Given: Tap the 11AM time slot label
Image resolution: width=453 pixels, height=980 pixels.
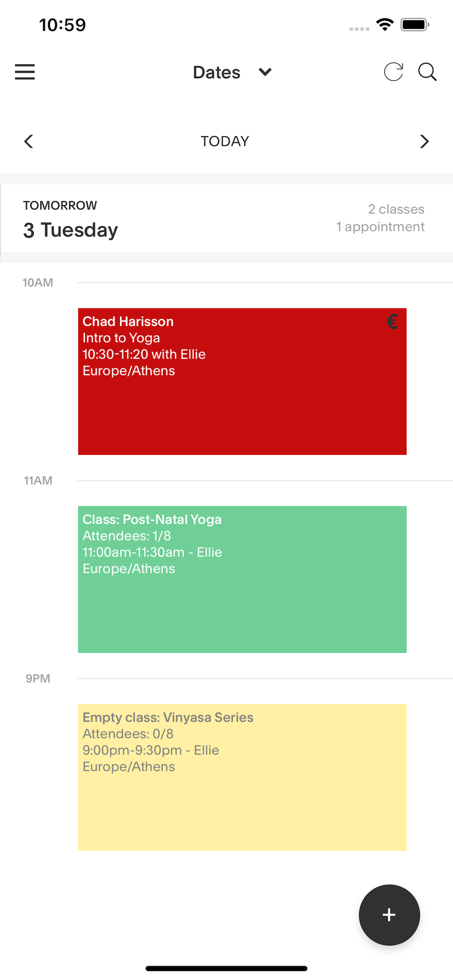Looking at the screenshot, I should pos(38,480).
